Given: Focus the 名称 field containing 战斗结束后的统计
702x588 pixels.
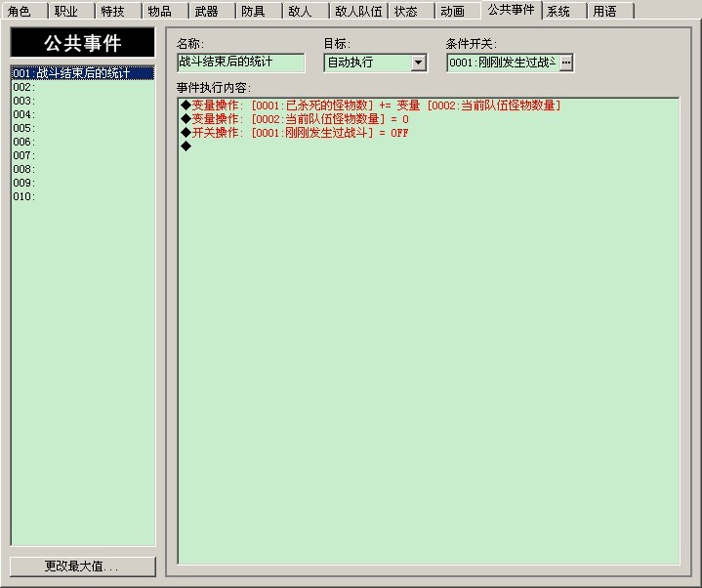Looking at the screenshot, I should point(241,63).
